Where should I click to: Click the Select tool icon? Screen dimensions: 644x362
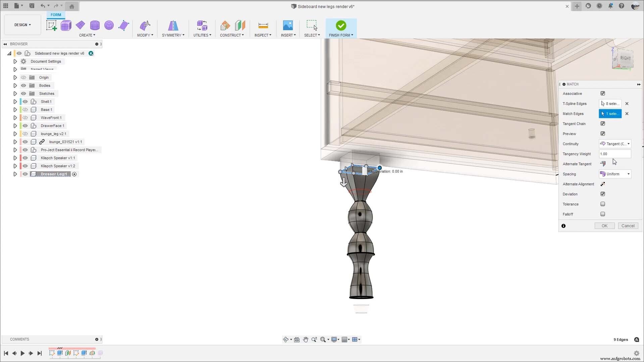pyautogui.click(x=312, y=25)
